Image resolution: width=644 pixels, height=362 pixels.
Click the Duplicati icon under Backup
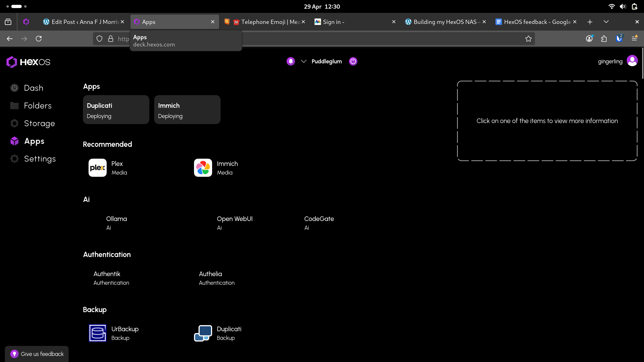(203, 333)
